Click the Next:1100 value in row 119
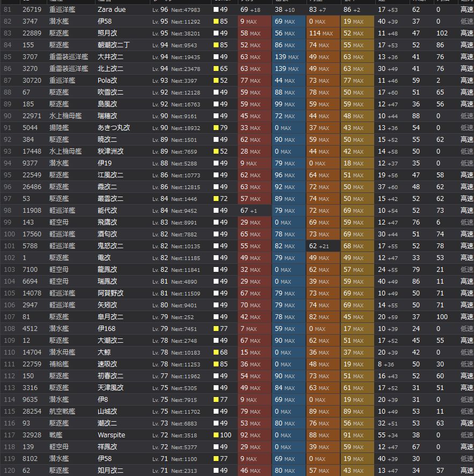This screenshot has width=474, height=476. click(x=184, y=459)
